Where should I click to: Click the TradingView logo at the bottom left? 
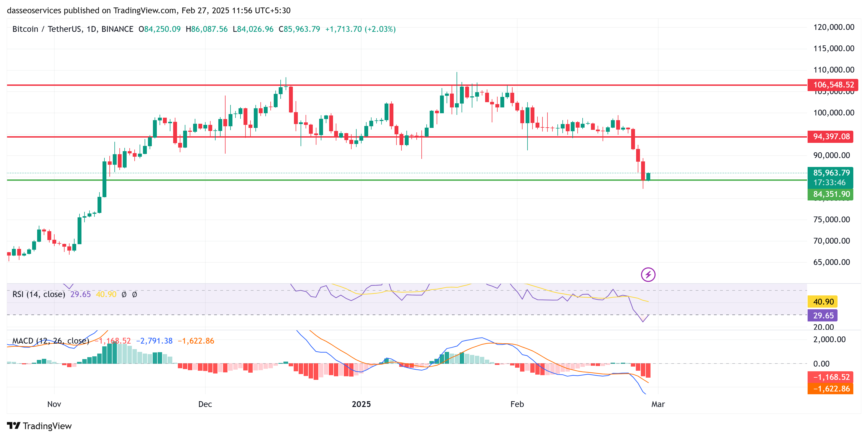pos(39,426)
